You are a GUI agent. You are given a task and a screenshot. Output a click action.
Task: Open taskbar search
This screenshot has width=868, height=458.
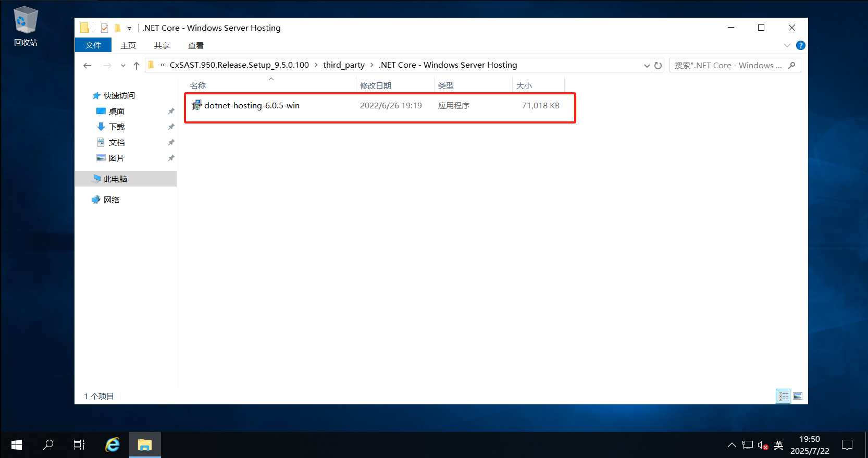(x=48, y=445)
